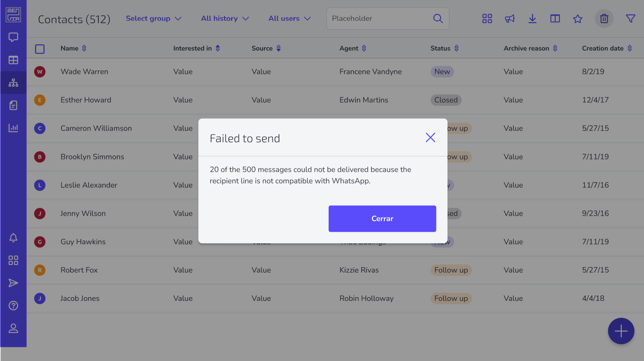Close the Failed to send dialog

(430, 138)
